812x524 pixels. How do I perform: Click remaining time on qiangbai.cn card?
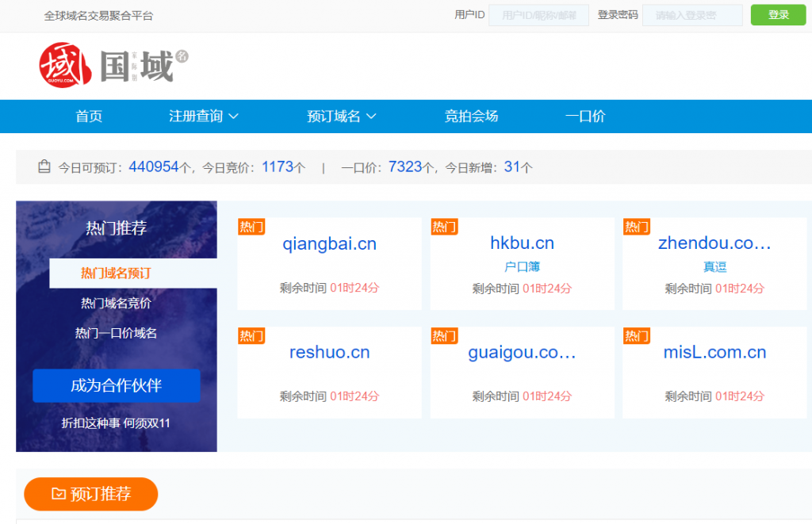coord(329,288)
